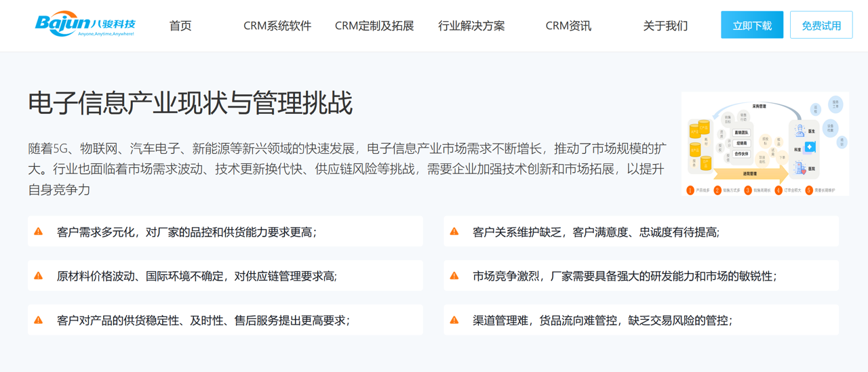Image resolution: width=868 pixels, height=372 pixels.
Task: Click the 电子信息产业现状与管理挑战 heading
Action: [x=191, y=104]
